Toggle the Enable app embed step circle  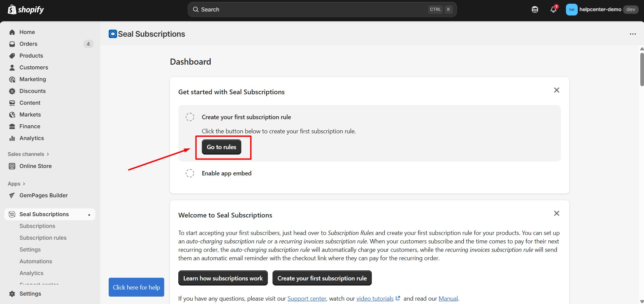click(x=190, y=173)
